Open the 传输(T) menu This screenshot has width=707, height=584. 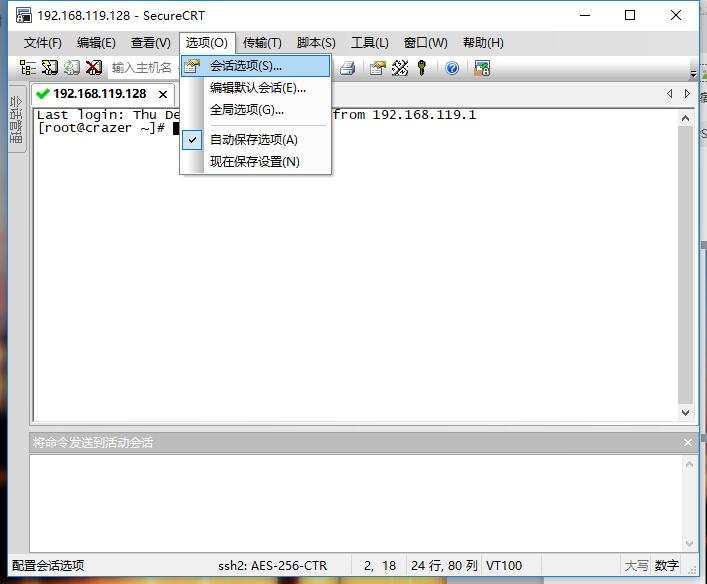262,43
